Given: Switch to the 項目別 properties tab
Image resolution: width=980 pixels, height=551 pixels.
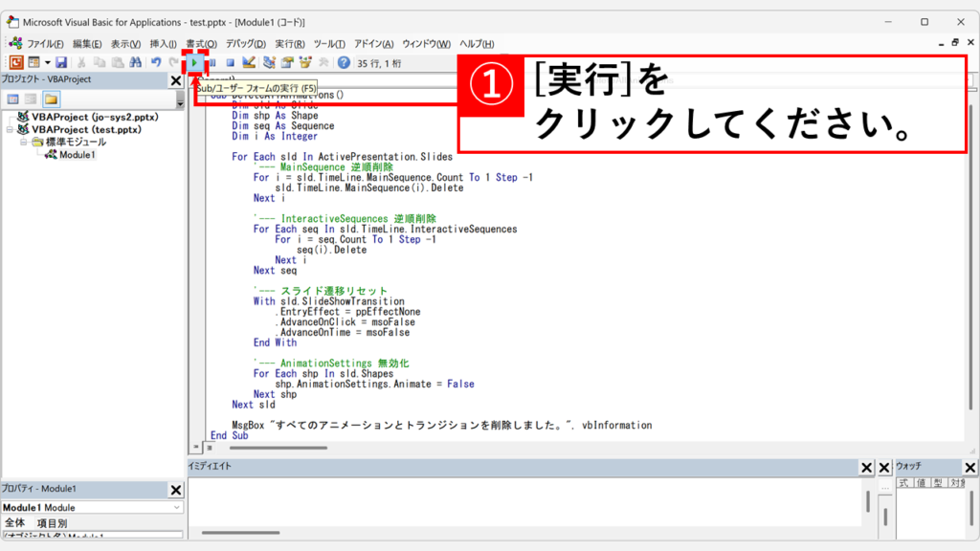Looking at the screenshot, I should tap(52, 523).
